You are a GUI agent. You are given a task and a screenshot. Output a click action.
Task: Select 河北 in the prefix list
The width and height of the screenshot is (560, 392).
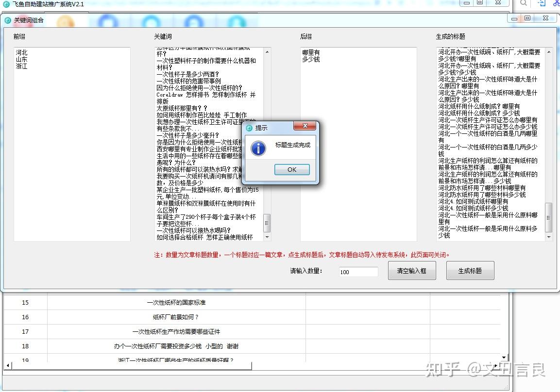point(21,52)
